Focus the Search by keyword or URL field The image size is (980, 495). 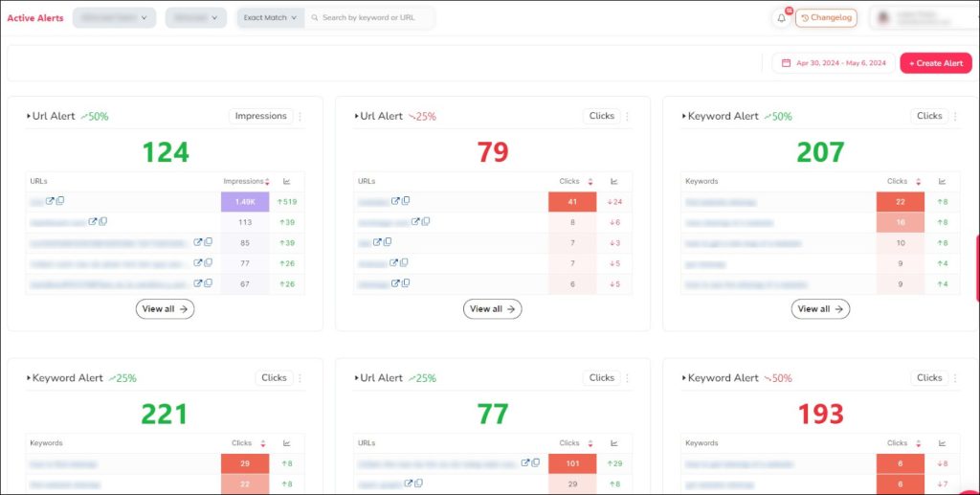370,18
